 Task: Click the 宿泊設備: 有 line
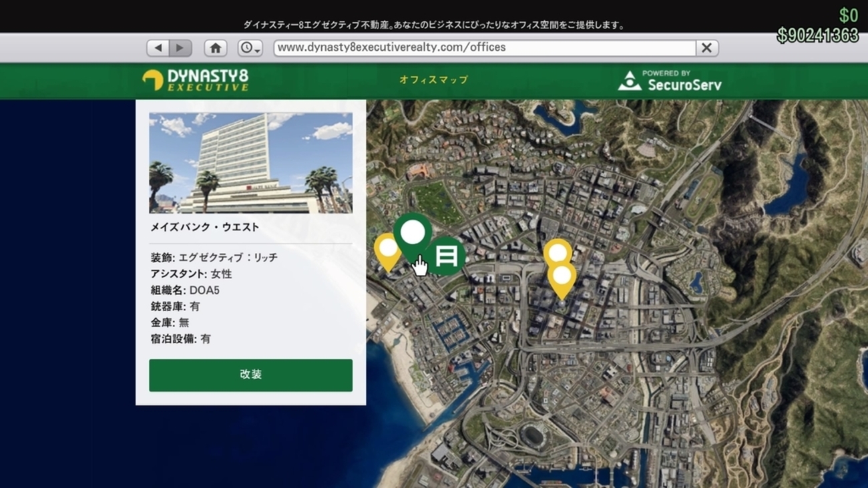(180, 338)
